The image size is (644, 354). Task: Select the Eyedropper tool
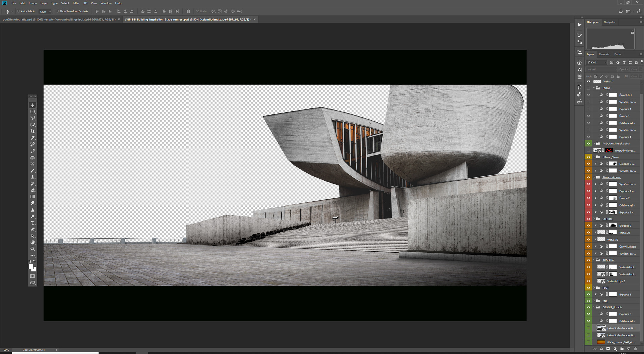[x=33, y=138]
